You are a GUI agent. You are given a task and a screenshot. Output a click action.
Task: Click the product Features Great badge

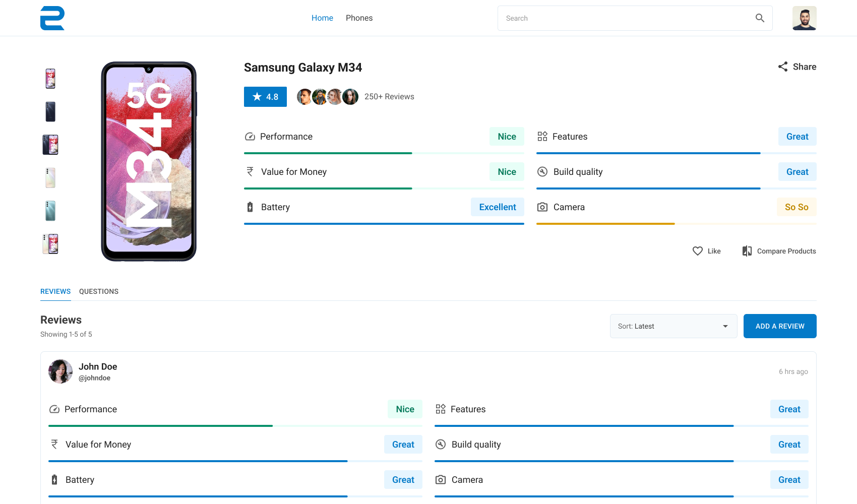798,137
